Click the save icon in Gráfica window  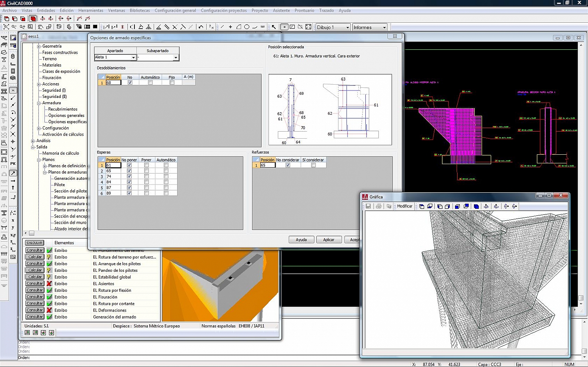pos(368,206)
